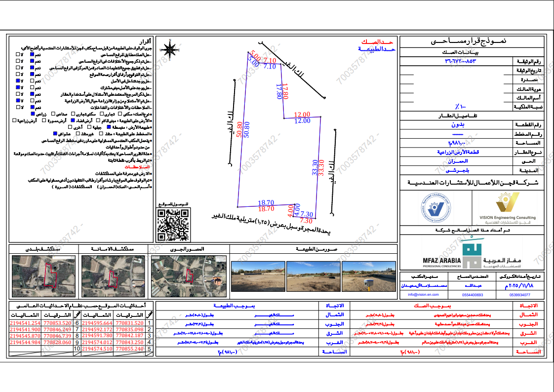Click the blue 18.70 south boundary dimension
554x392 pixels.
pyautogui.click(x=266, y=203)
